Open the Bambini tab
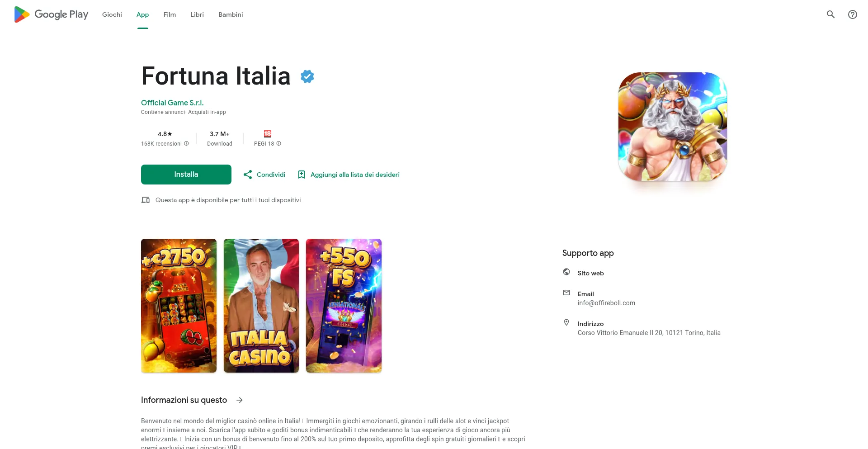The width and height of the screenshot is (868, 449). click(231, 14)
